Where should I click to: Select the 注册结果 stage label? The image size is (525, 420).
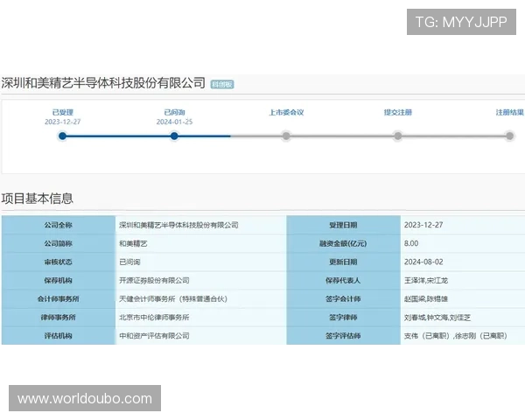pos(509,112)
